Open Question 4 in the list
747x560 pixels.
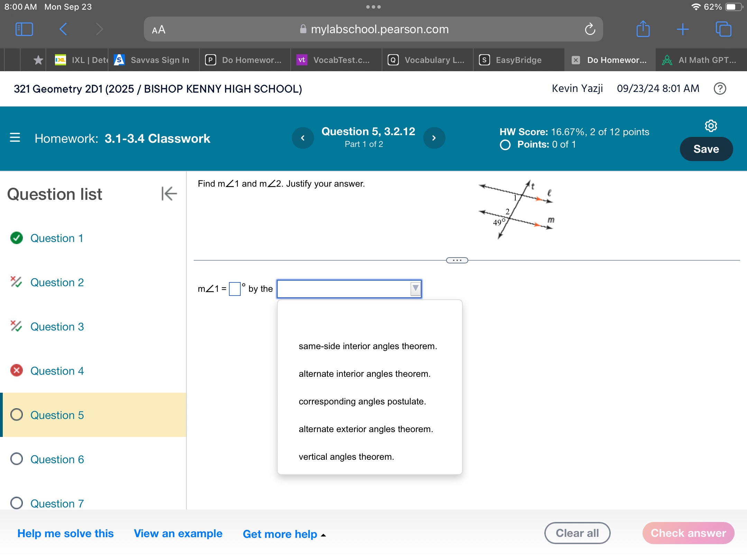coord(57,371)
